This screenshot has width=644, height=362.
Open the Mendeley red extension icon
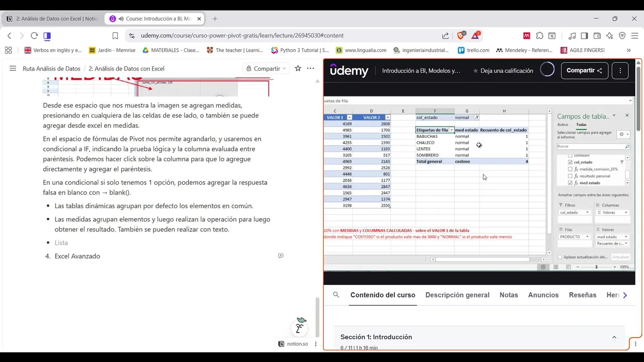(x=527, y=36)
